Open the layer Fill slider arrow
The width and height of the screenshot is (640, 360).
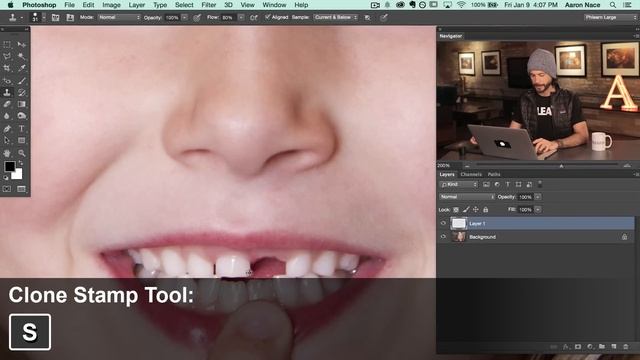(538, 209)
